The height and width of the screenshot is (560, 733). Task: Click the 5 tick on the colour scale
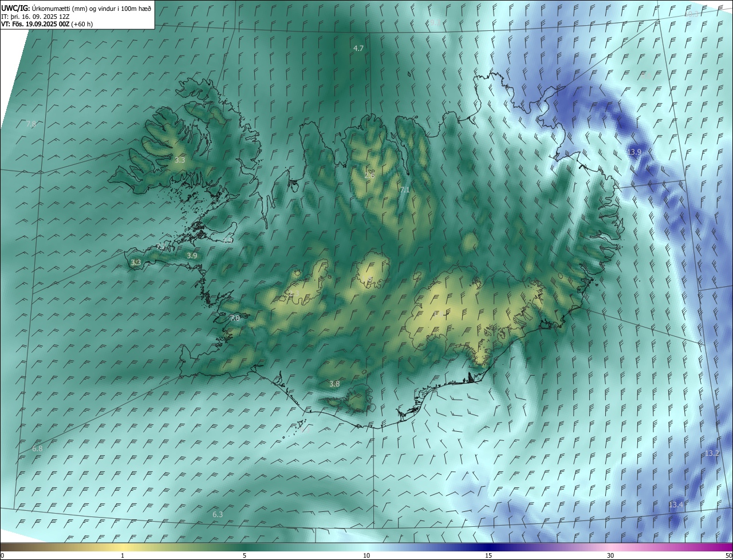tap(245, 555)
